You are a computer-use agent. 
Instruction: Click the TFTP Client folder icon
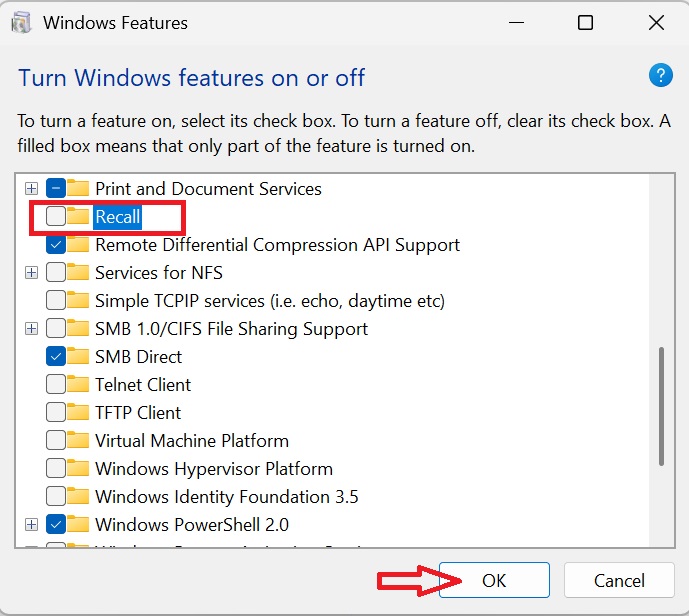[x=80, y=412]
